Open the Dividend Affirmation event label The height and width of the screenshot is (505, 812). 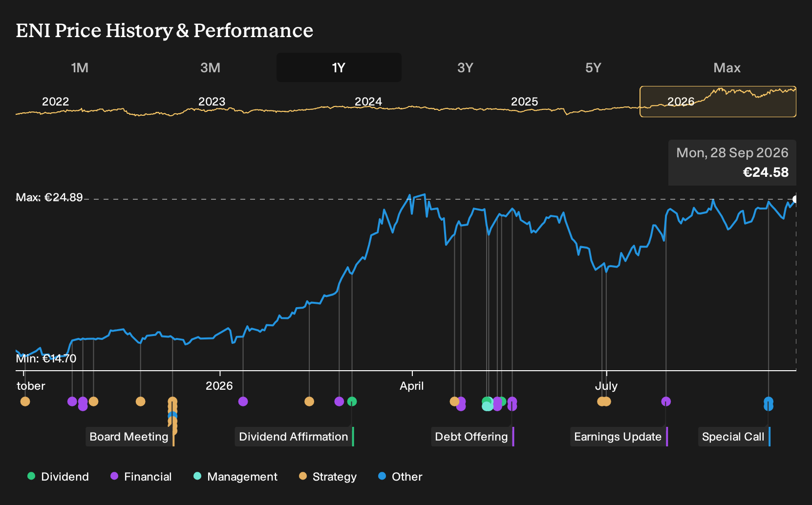[x=294, y=437]
